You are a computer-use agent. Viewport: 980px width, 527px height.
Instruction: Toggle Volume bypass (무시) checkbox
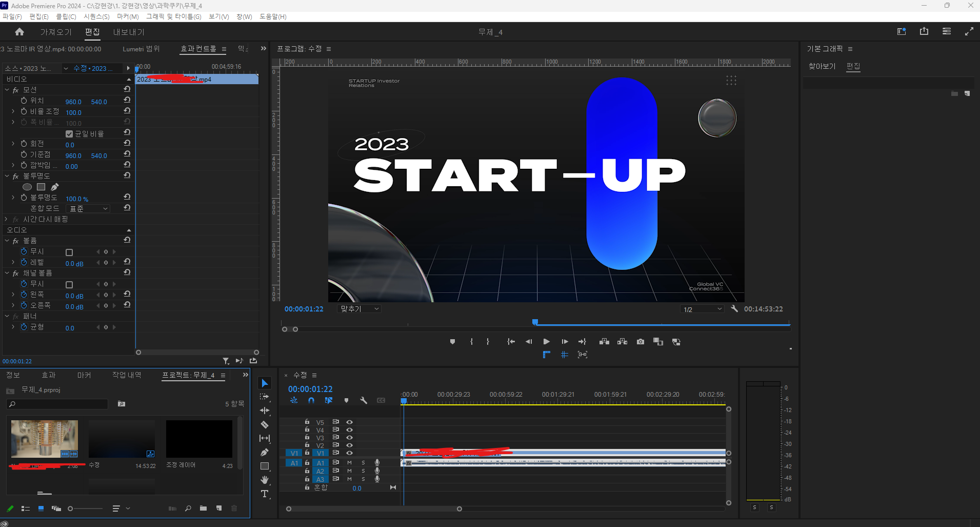(69, 252)
